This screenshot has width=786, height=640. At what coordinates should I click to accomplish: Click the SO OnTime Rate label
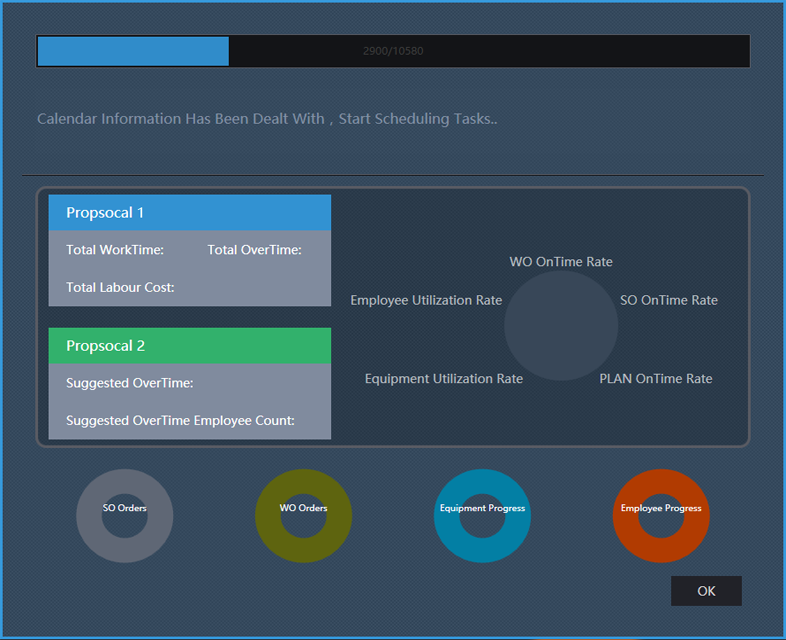[x=668, y=300]
